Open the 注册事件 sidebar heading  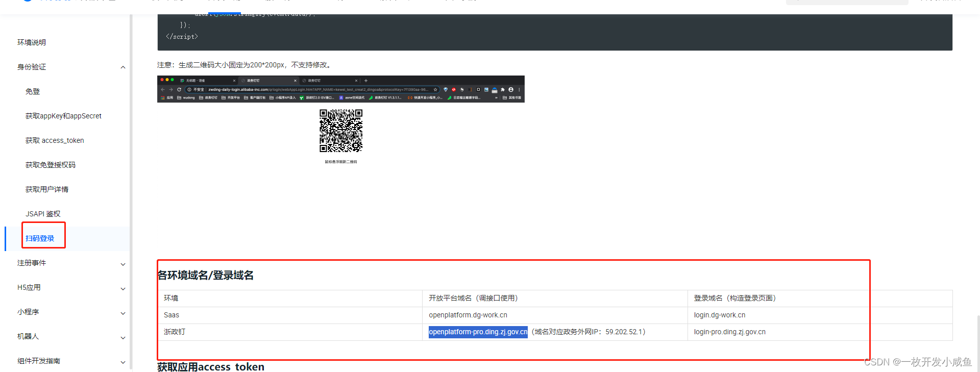[32, 263]
